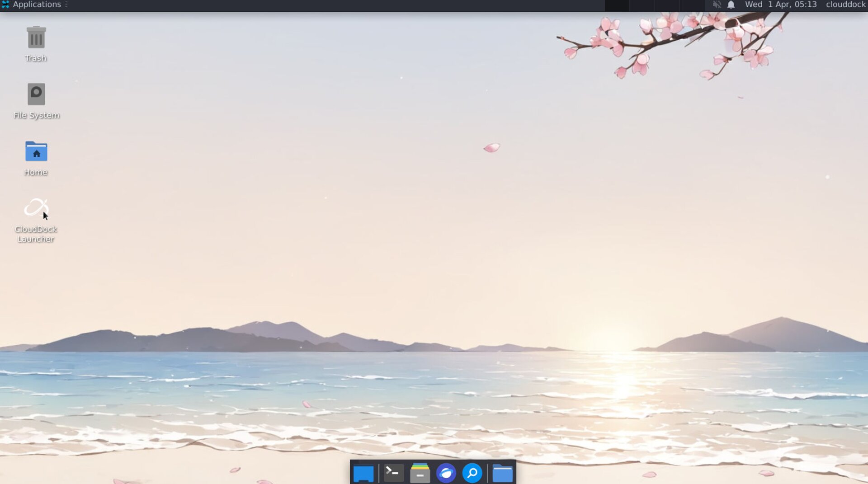Click Show Desktop in the dock
868x484 pixels.
pos(363,473)
